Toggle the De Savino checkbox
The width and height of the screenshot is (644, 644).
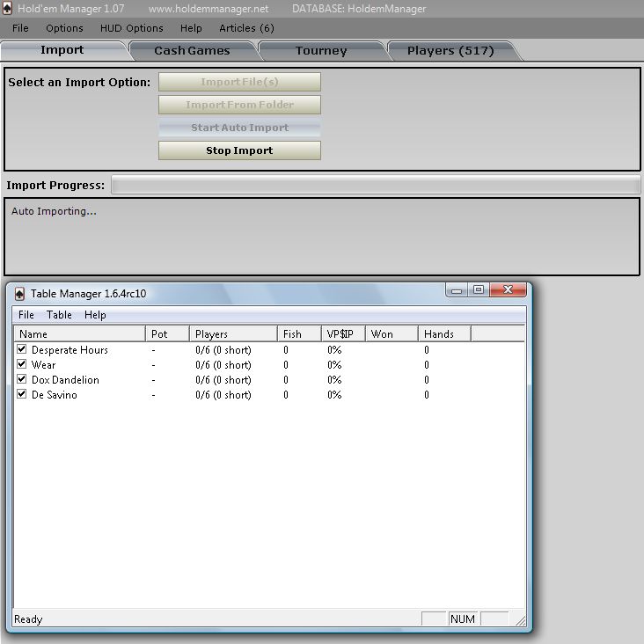click(22, 394)
